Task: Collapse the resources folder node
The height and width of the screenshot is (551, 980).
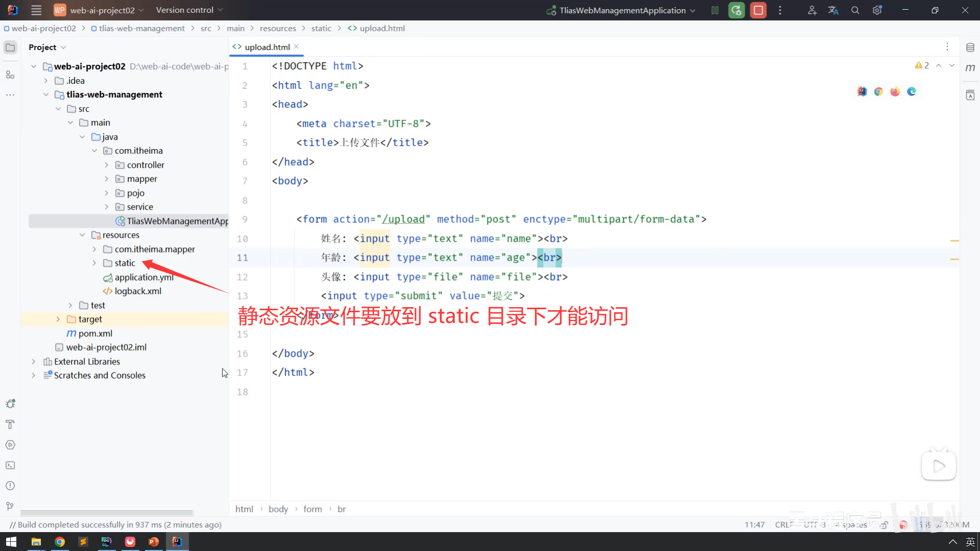Action: coord(82,235)
